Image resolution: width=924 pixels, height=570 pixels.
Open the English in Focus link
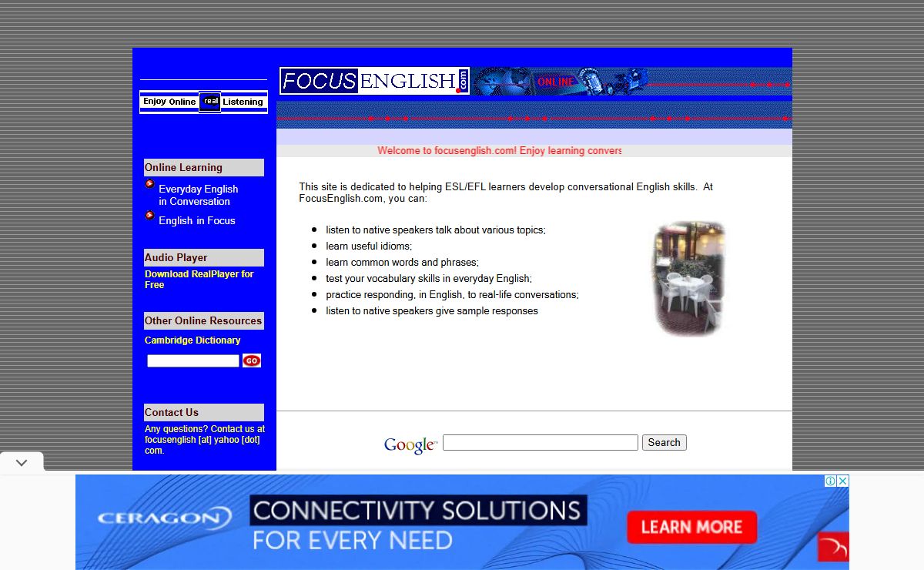pos(197,220)
